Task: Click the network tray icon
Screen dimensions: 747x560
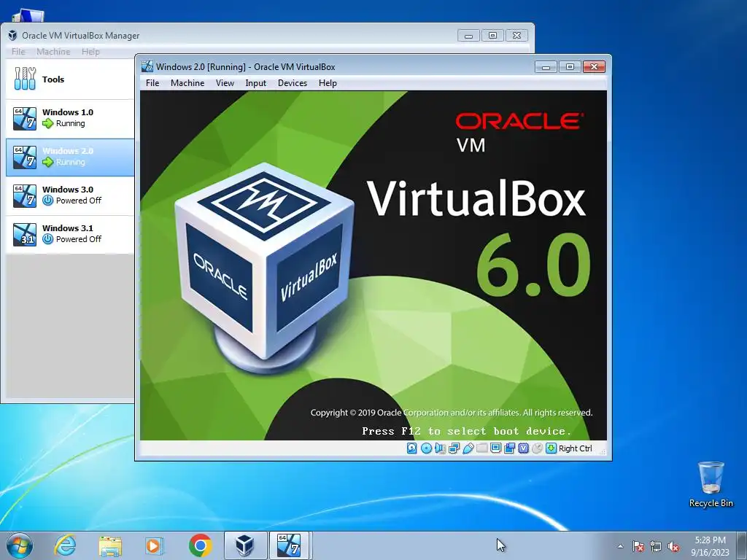Action: point(656,546)
